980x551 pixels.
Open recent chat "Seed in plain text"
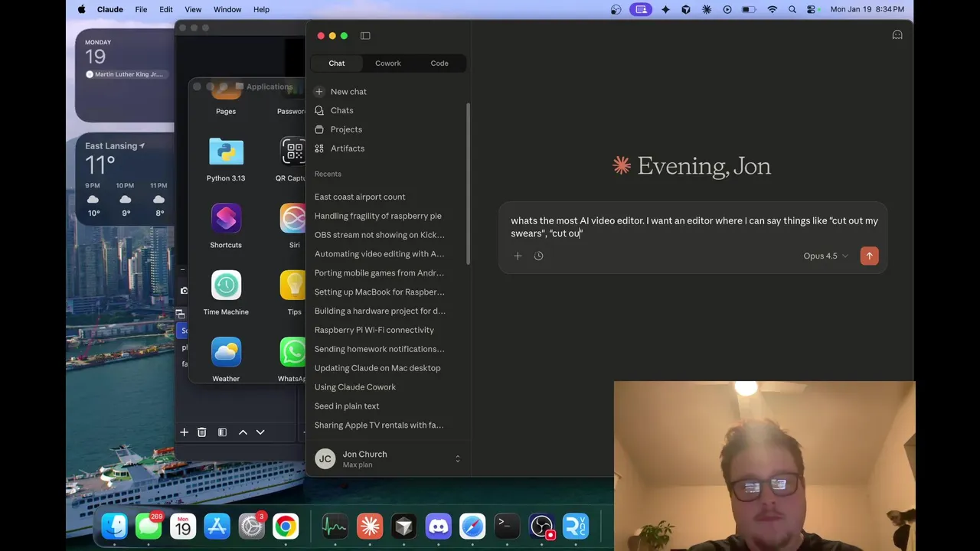click(347, 406)
